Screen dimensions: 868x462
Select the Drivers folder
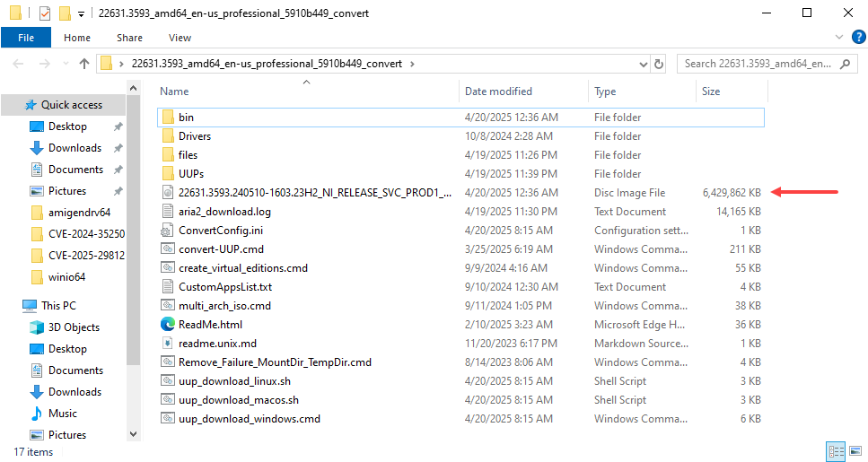click(x=460, y=136)
